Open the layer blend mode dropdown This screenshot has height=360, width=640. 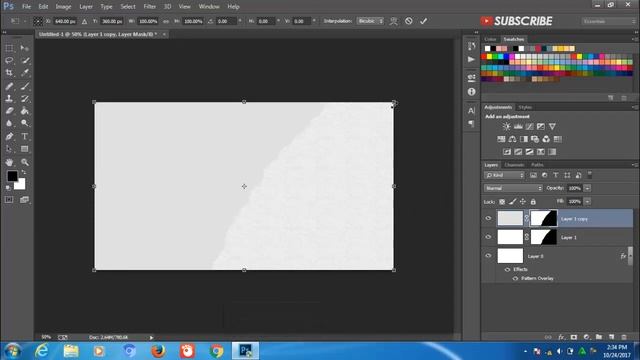click(513, 188)
